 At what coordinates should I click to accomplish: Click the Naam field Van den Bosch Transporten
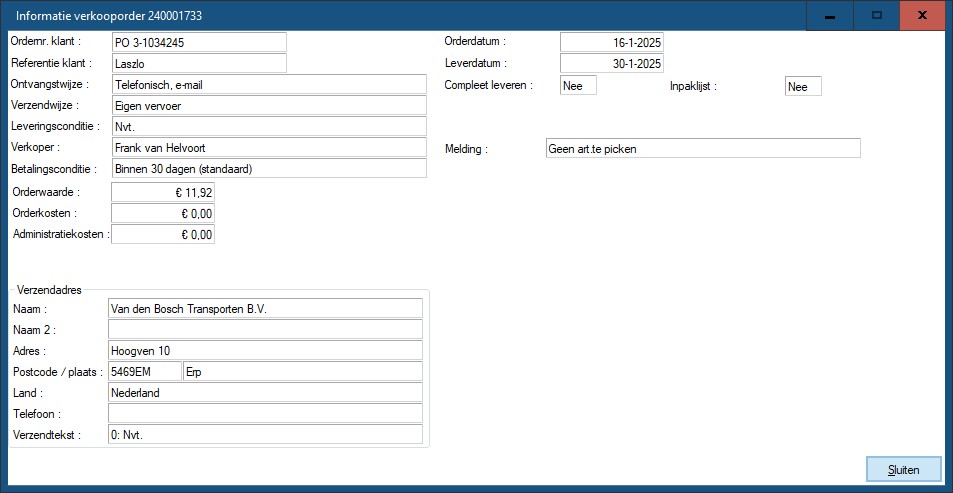click(265, 308)
